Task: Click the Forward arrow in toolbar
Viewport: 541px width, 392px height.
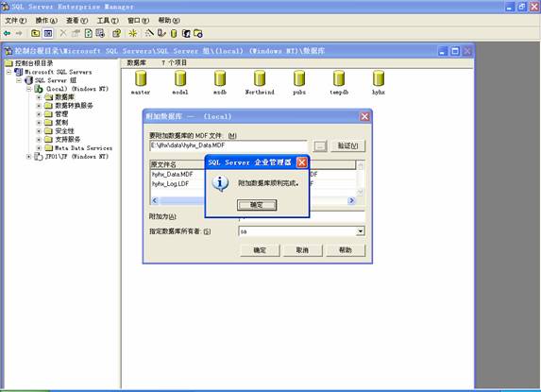Action: click(19, 33)
